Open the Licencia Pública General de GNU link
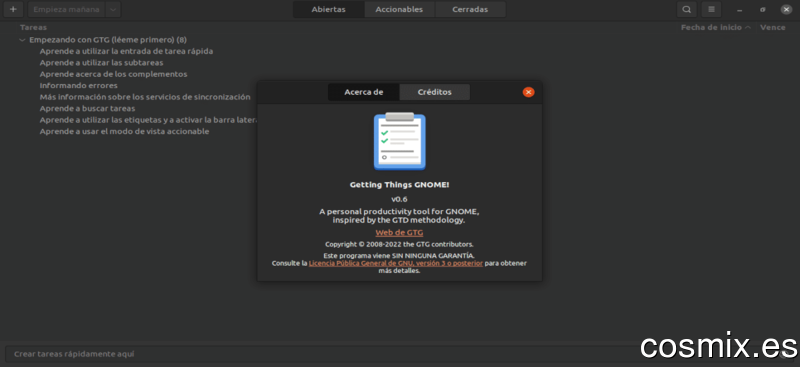 click(x=396, y=263)
